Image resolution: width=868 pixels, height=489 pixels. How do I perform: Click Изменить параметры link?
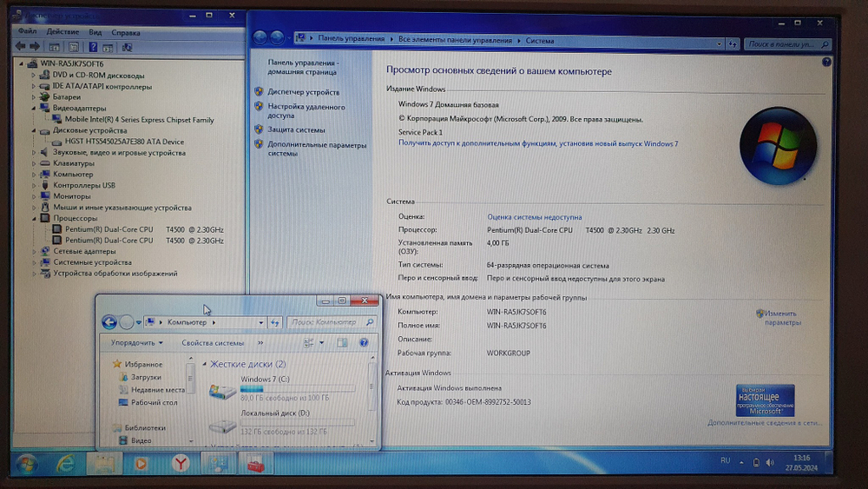click(782, 318)
